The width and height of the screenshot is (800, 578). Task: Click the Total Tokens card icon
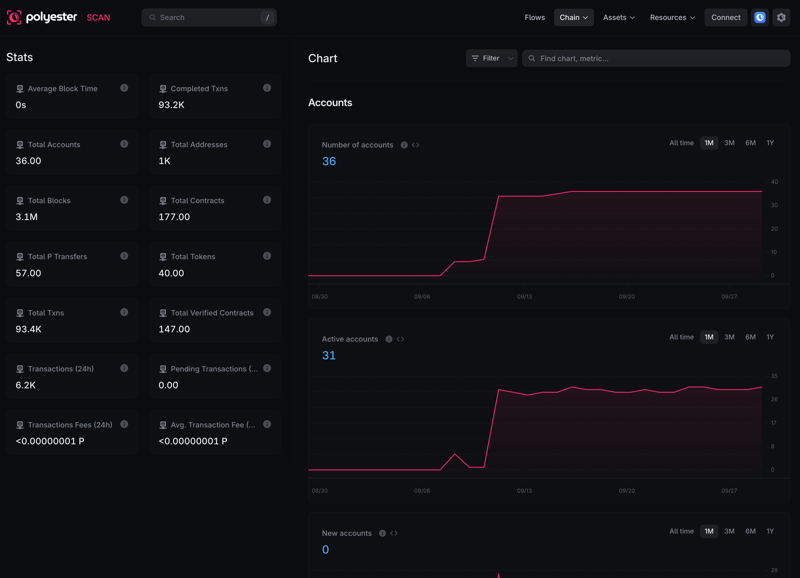click(x=163, y=257)
